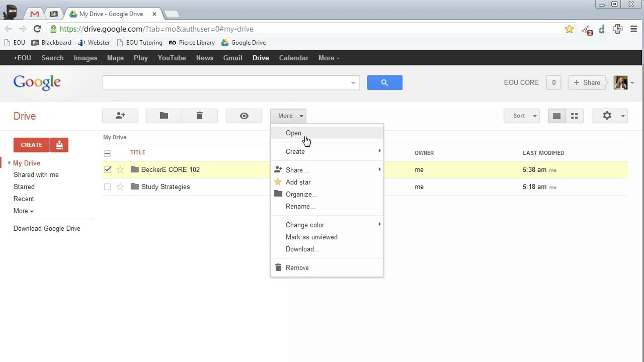
Task: Open Gmail in the top black bar
Action: pos(233,58)
